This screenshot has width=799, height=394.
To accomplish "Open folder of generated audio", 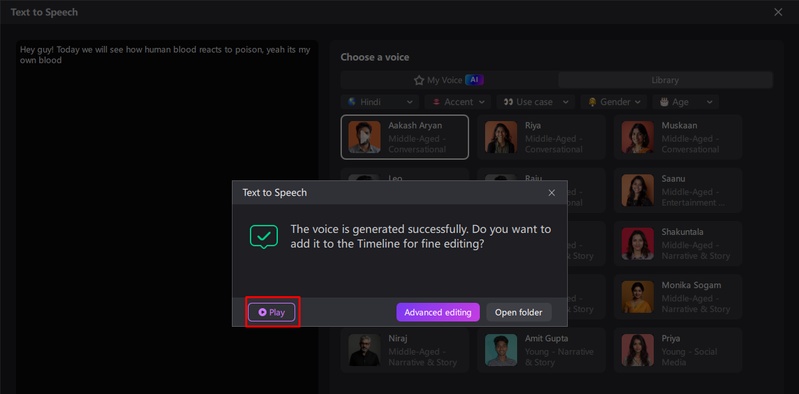I will [x=519, y=312].
